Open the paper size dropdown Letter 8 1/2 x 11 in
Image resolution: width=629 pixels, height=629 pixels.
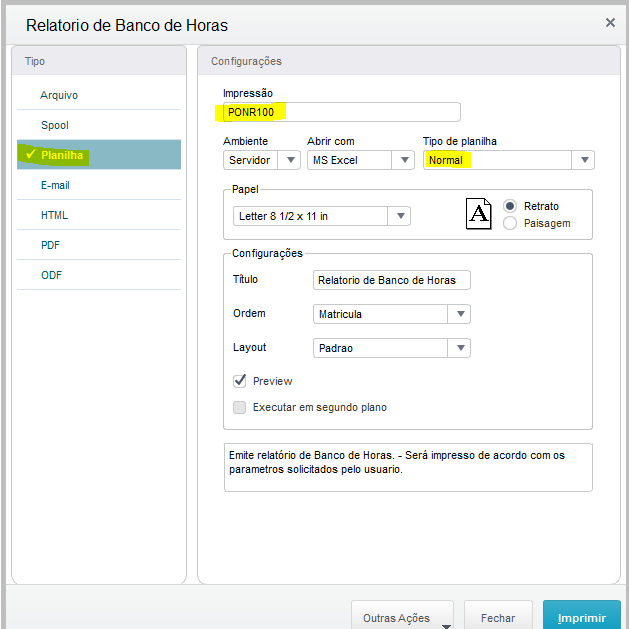point(321,216)
